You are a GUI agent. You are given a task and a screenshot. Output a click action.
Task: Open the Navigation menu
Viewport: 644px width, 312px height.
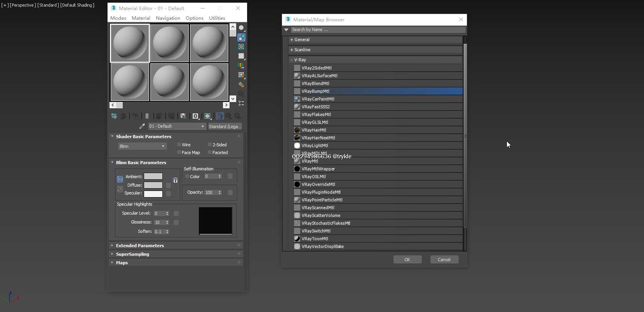pyautogui.click(x=168, y=18)
